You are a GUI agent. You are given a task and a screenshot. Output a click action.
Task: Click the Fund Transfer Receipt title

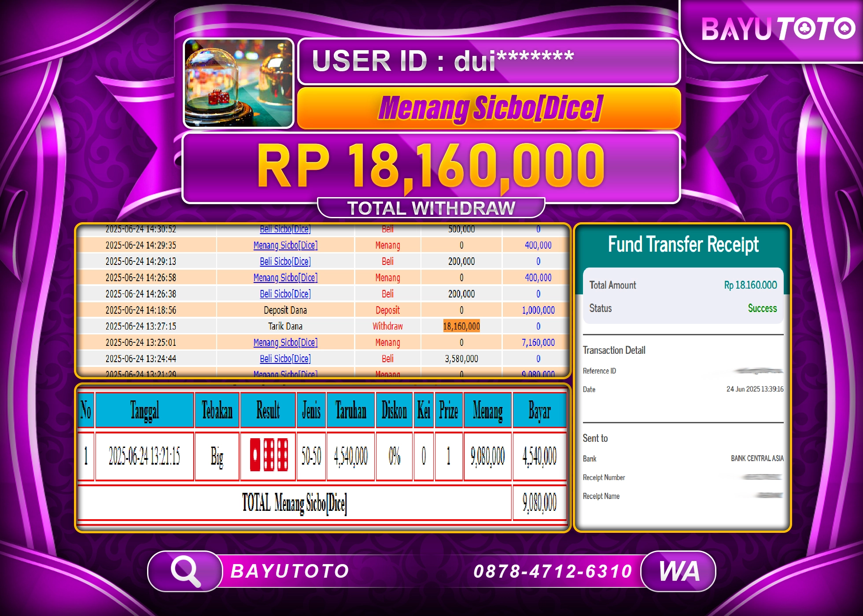coord(683,245)
